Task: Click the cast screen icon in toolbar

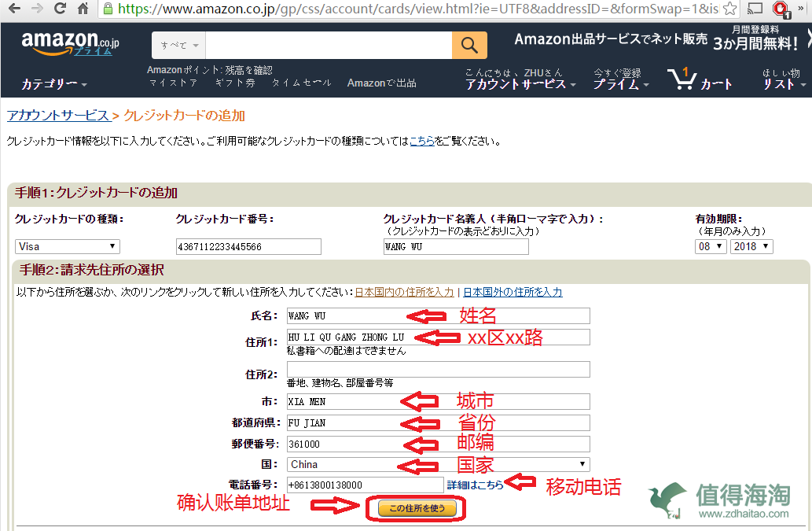Action: pos(755,9)
